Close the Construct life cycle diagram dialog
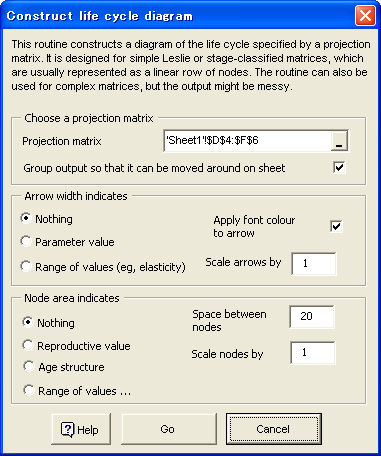 365,16
